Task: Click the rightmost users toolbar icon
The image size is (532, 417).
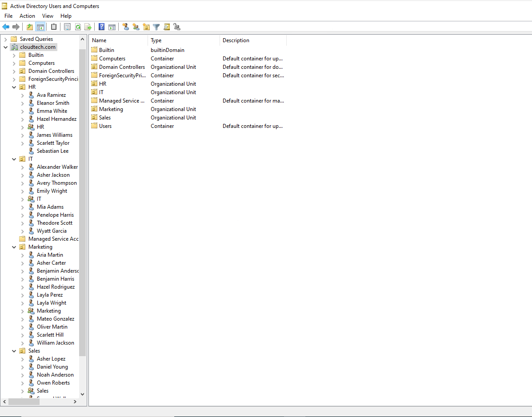Action: (x=177, y=27)
